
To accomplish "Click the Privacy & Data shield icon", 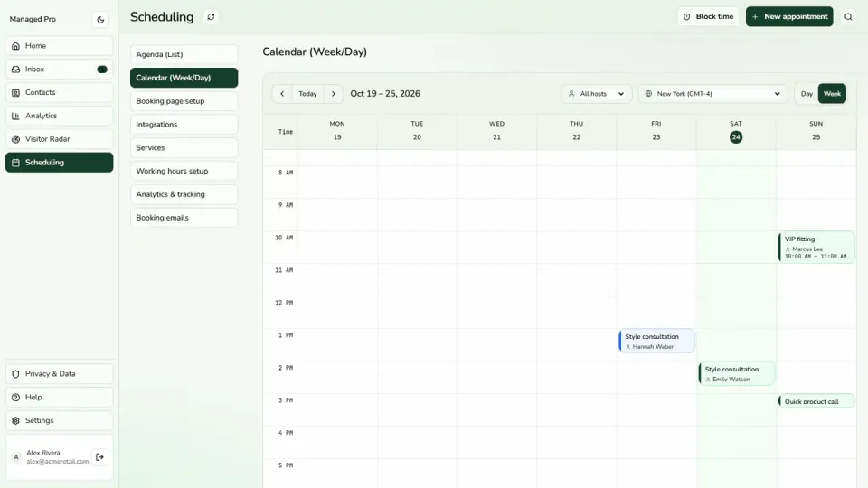I will click(15, 374).
